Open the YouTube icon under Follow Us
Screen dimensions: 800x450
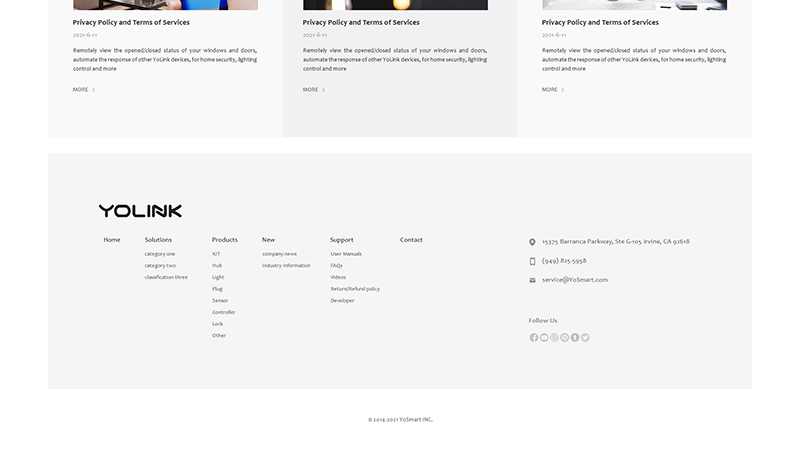544,338
